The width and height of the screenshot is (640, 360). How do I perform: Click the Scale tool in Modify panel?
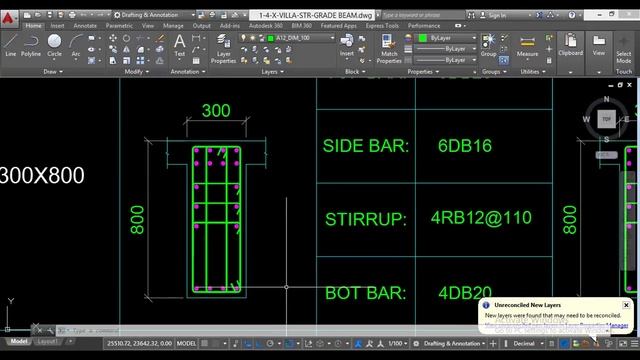(x=127, y=60)
